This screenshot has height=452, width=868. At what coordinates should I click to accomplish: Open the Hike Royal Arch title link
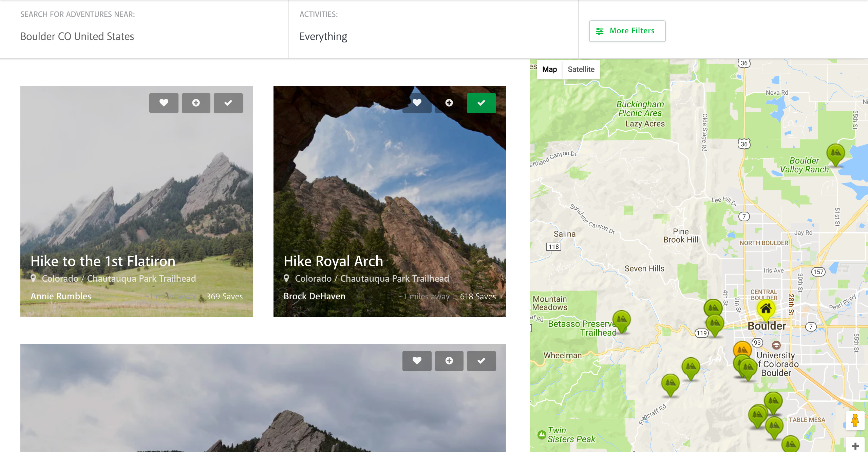click(333, 261)
